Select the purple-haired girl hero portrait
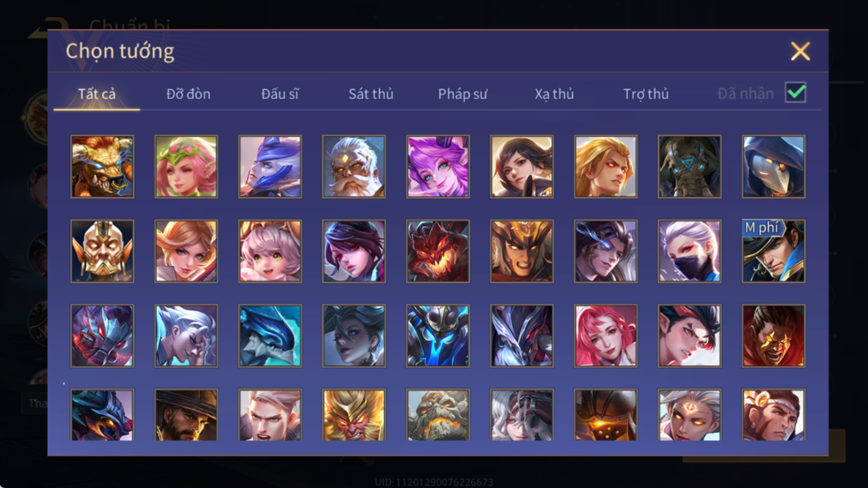Image resolution: width=868 pixels, height=488 pixels. 438,167
